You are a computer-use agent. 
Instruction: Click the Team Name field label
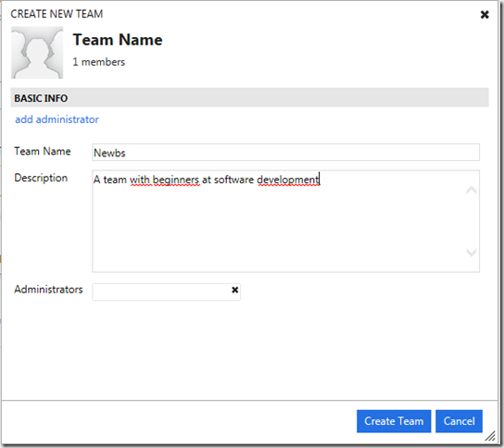[43, 151]
